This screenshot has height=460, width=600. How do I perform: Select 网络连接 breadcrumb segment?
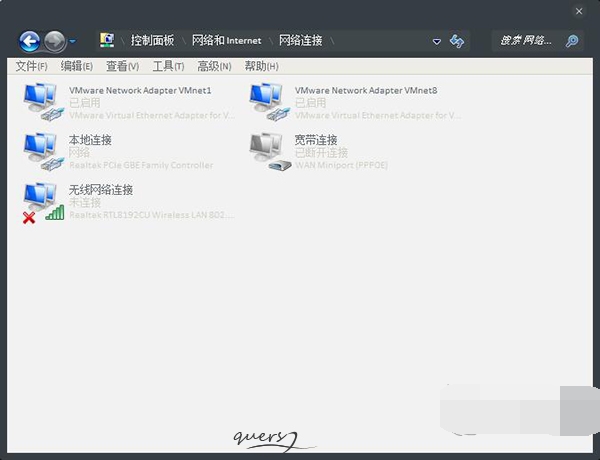tap(300, 40)
